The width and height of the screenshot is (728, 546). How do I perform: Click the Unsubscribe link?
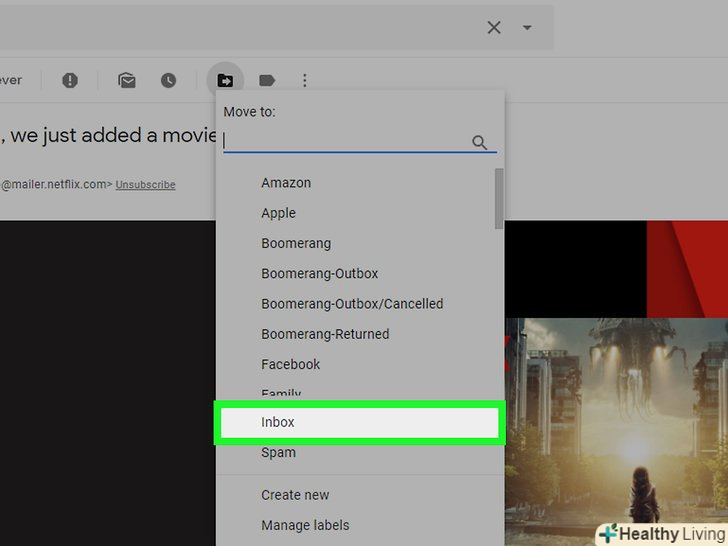pyautogui.click(x=145, y=185)
